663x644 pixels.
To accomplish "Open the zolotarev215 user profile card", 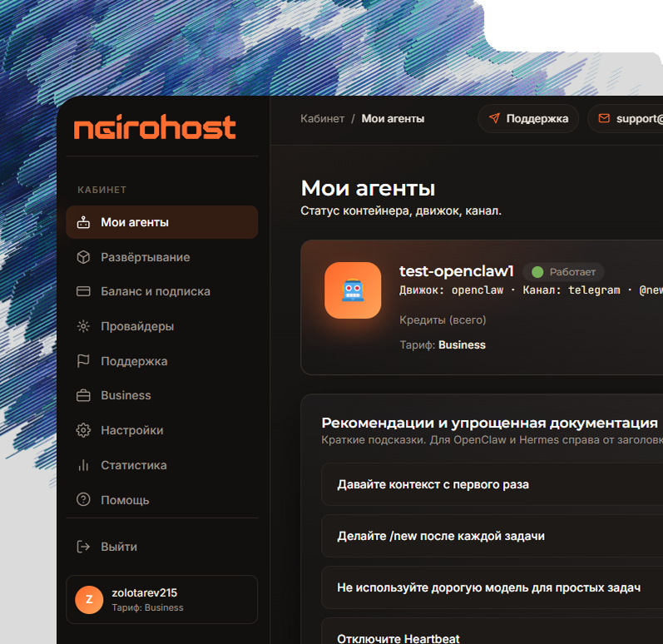I will coord(162,599).
